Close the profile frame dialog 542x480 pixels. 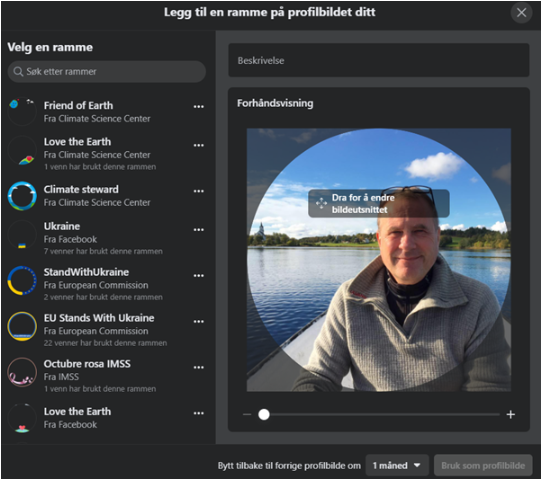tap(521, 13)
